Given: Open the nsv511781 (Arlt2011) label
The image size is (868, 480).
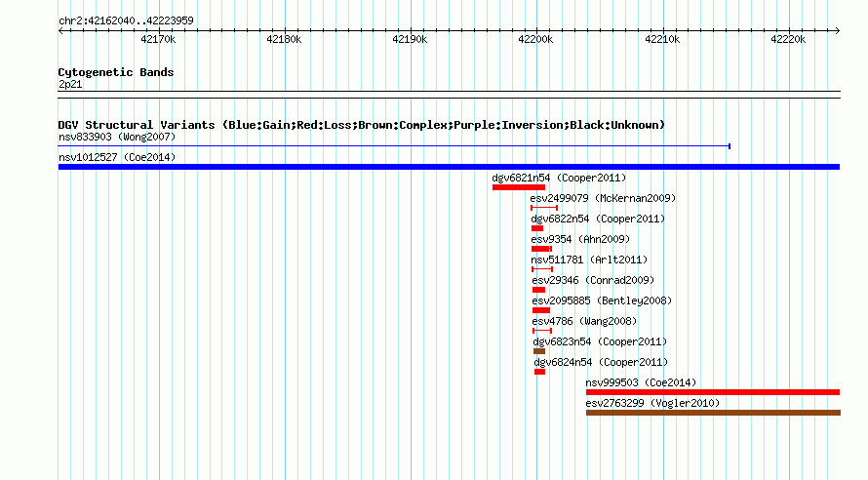Looking at the screenshot, I should [589, 260].
